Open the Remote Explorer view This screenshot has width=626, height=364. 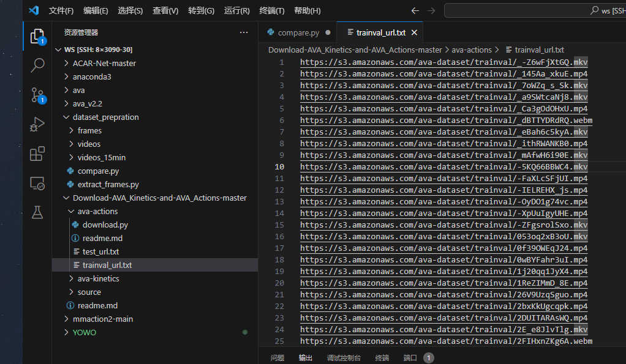(x=37, y=183)
